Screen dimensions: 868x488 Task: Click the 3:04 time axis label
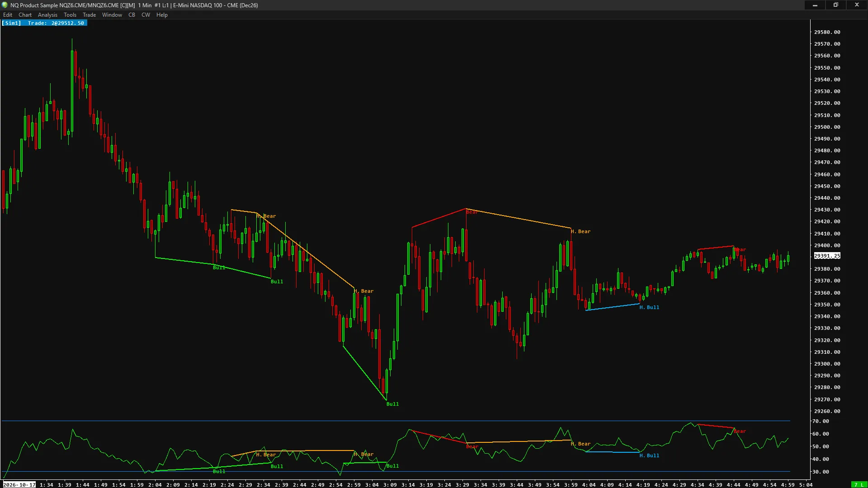[372, 485]
